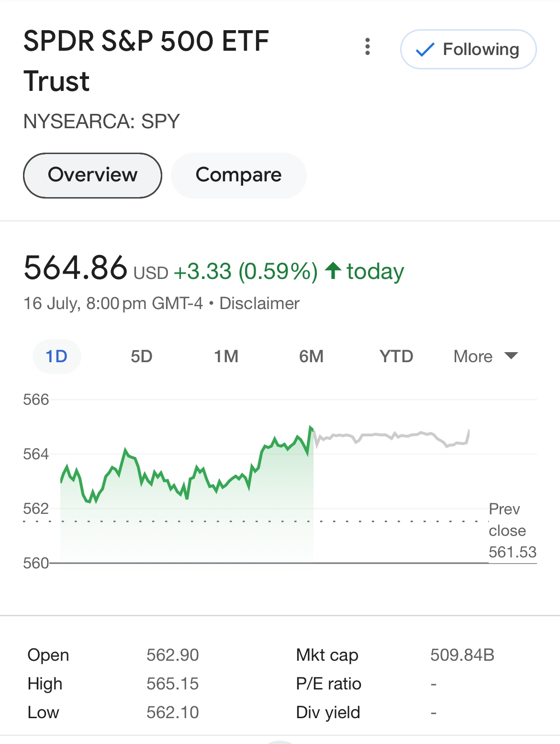This screenshot has height=744, width=560.
Task: Click the green up arrow beside today
Action: (333, 271)
